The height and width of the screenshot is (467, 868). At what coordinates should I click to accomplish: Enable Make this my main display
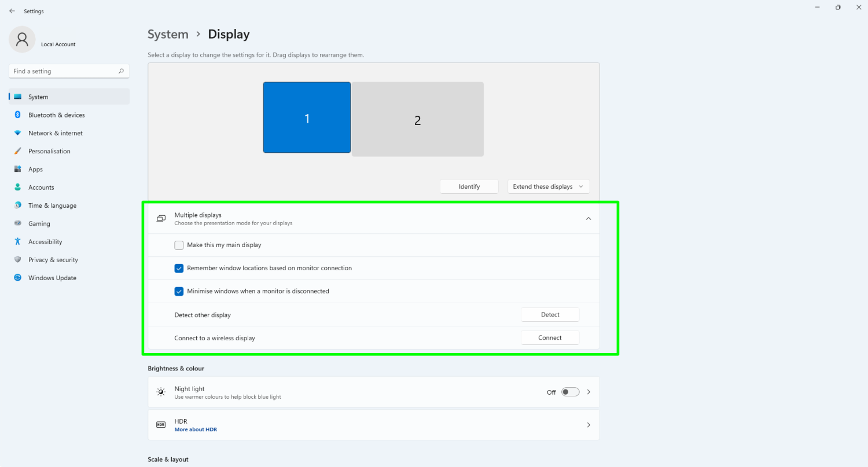[x=179, y=245]
